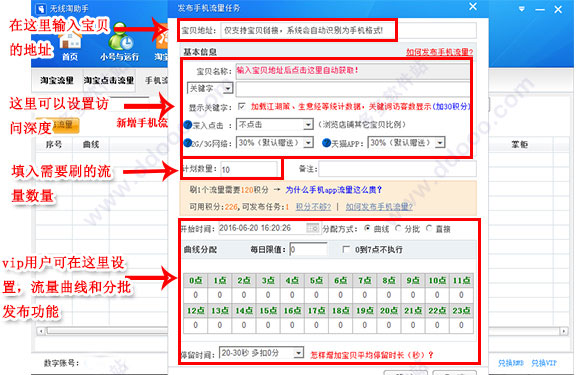
Task: Click the 曲线分配 section label
Action: [201, 250]
